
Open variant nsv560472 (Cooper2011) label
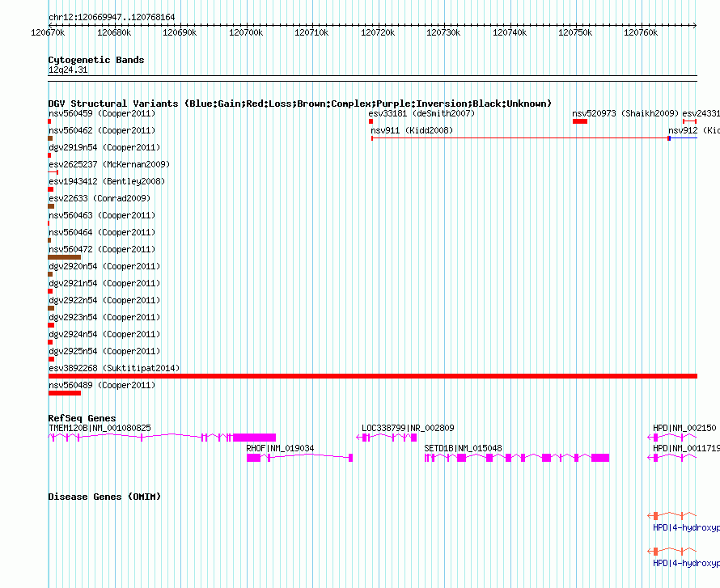pos(102,249)
